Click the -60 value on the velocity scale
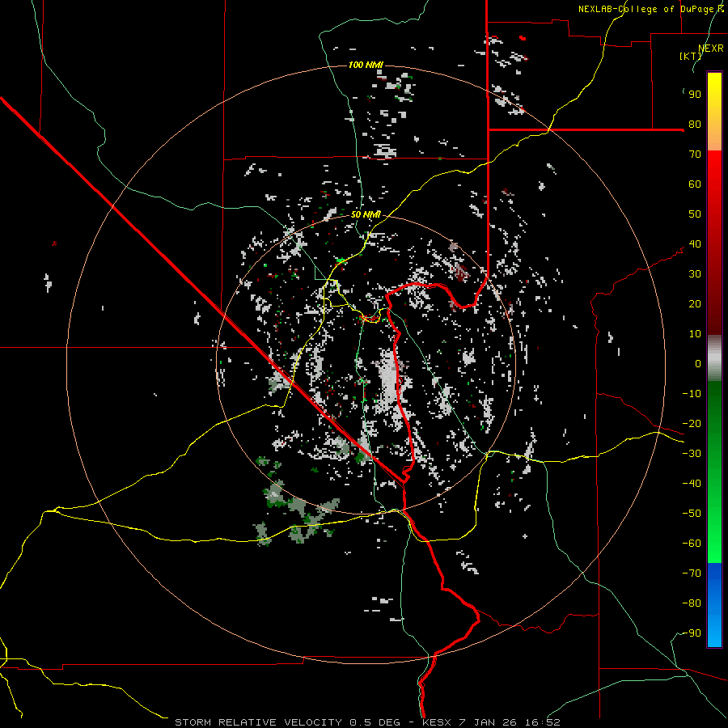This screenshot has width=728, height=728. click(x=692, y=544)
